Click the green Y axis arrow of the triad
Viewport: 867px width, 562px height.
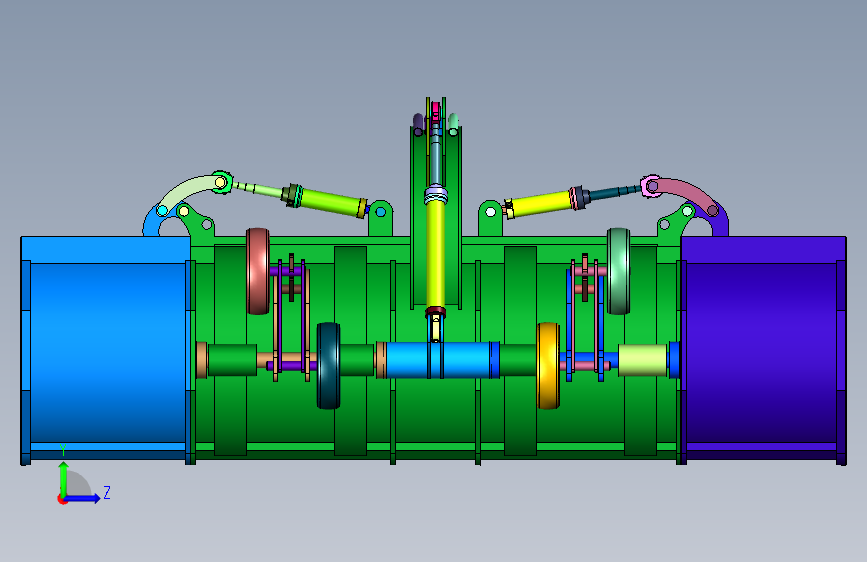point(63,479)
